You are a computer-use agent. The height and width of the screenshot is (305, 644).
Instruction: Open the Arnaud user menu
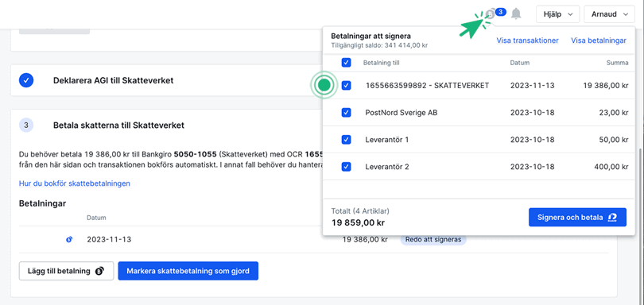(x=610, y=14)
